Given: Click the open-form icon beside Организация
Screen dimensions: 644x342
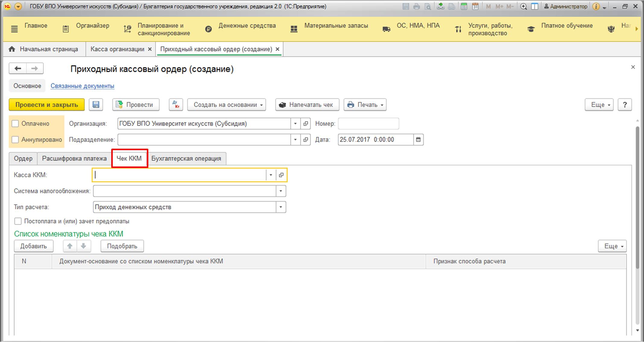Looking at the screenshot, I should click(305, 124).
